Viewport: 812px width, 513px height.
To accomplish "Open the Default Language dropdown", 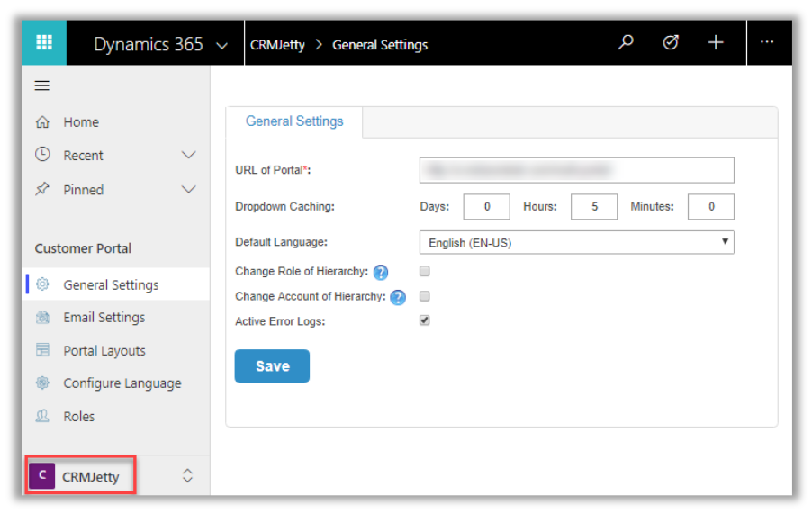I will coord(576,242).
